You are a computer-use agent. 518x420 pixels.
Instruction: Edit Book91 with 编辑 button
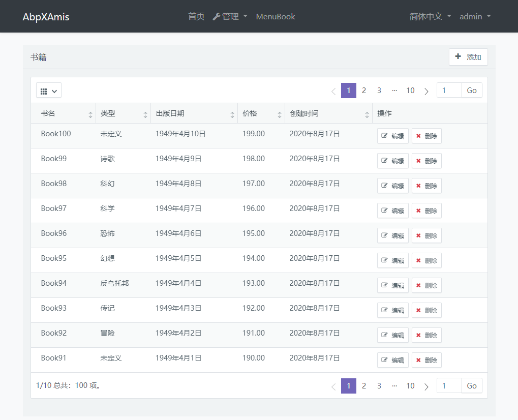coord(393,360)
